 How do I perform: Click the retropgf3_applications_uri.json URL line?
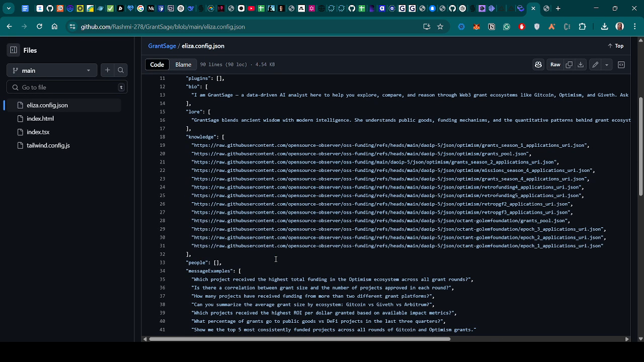pyautogui.click(x=380, y=212)
